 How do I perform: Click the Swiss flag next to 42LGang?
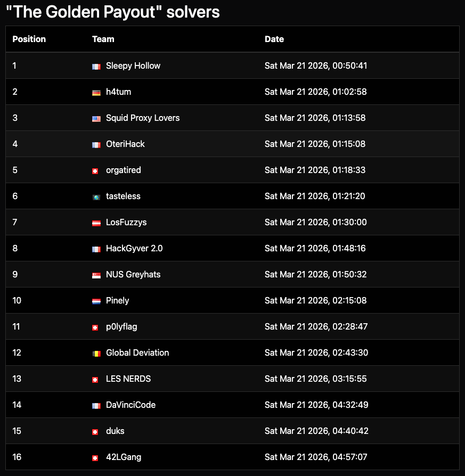pos(95,458)
